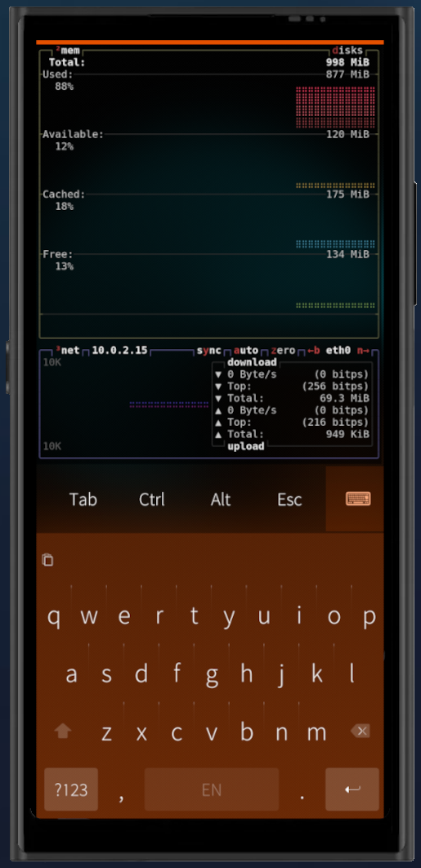Toggle sync in net panel

pyautogui.click(x=208, y=351)
